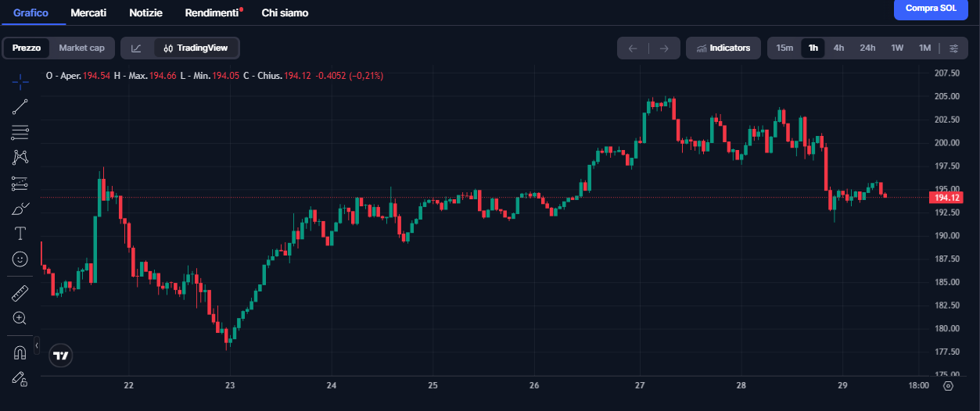
Task: Go to the Notizie tab
Action: pos(146,13)
